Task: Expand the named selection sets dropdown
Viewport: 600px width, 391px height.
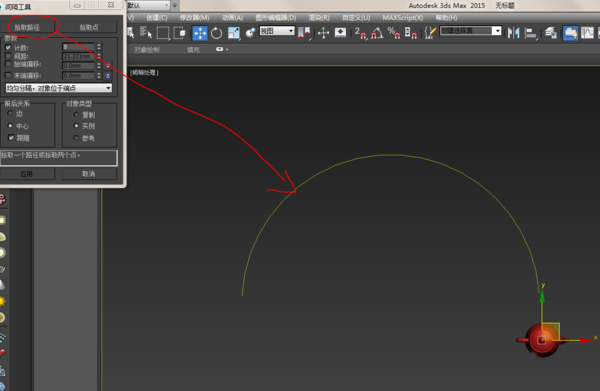Action: click(471, 31)
